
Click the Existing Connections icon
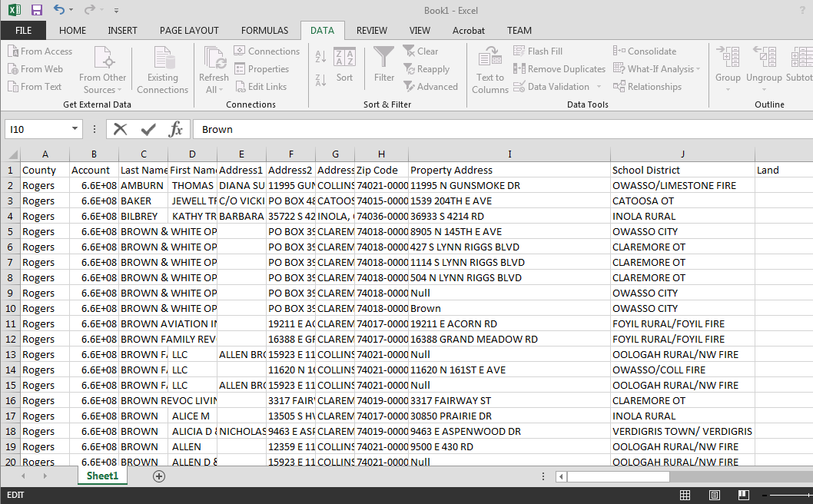click(163, 69)
